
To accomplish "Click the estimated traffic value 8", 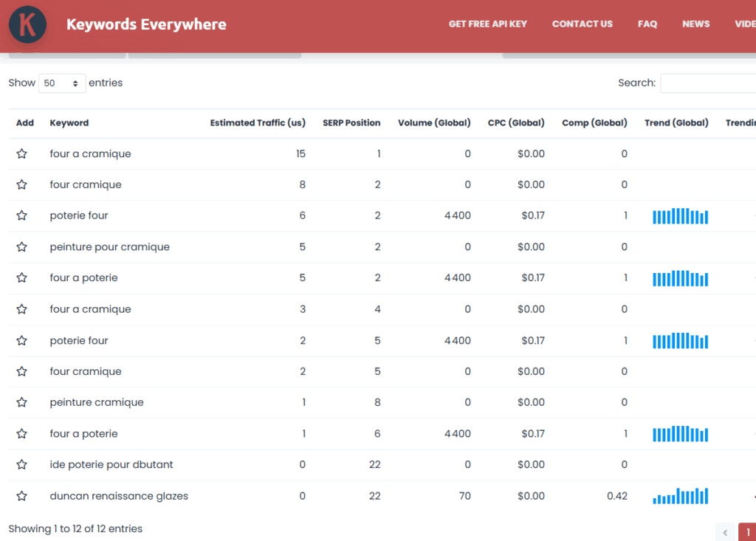I will coord(302,185).
